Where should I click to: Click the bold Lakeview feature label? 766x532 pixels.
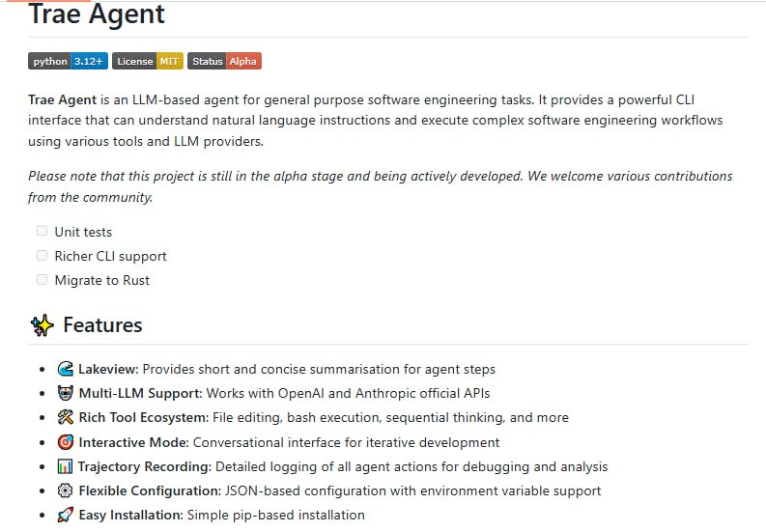coord(108,369)
